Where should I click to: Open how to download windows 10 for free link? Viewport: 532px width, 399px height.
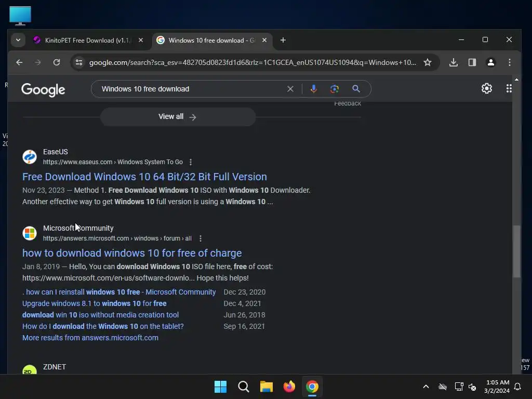(132, 253)
